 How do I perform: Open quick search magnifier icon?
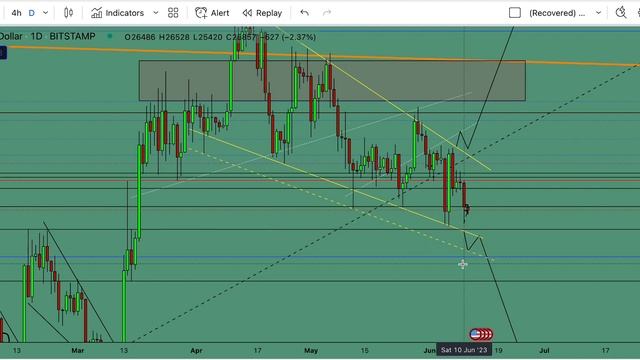pos(621,13)
